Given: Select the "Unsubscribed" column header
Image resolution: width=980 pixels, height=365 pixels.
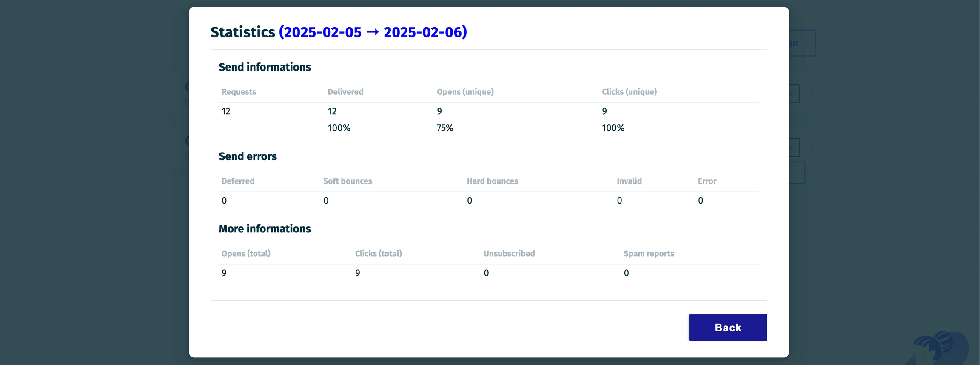Looking at the screenshot, I should pyautogui.click(x=509, y=254).
